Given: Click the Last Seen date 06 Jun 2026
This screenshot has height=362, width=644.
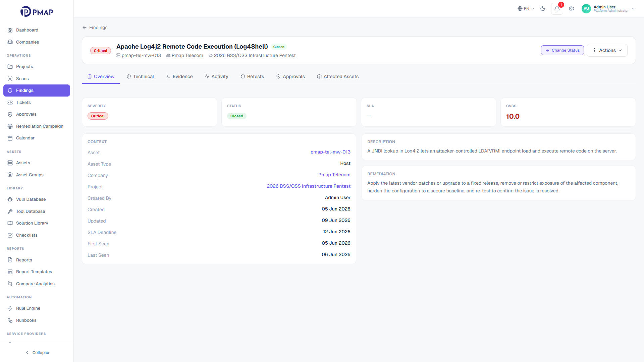Looking at the screenshot, I should pos(336,255).
